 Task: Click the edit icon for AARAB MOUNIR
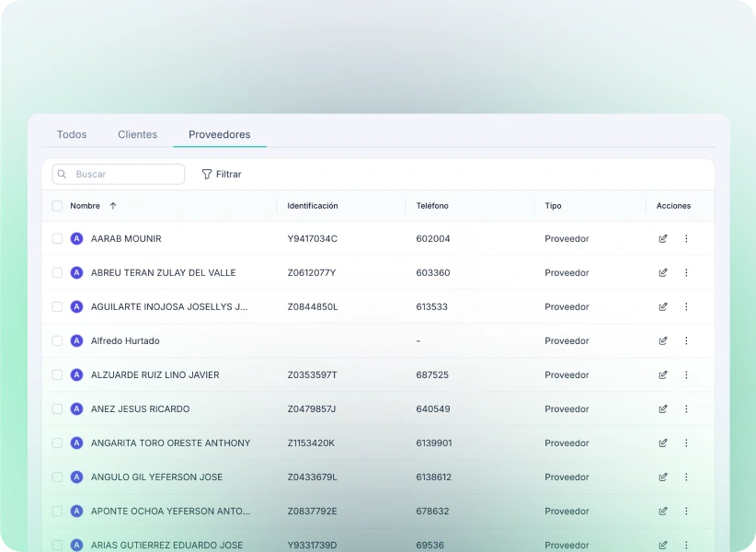(x=663, y=239)
